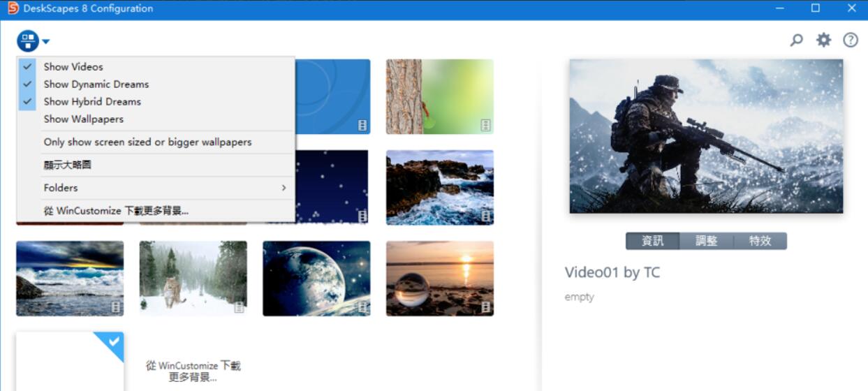Open the search magnifier icon
The width and height of the screenshot is (868, 391).
[797, 40]
